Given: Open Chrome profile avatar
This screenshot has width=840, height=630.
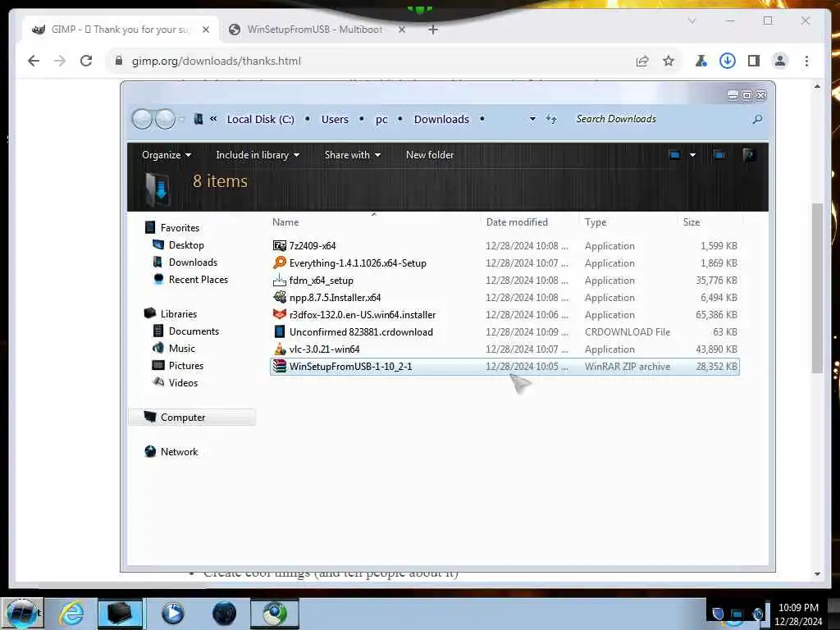Looking at the screenshot, I should (x=780, y=61).
